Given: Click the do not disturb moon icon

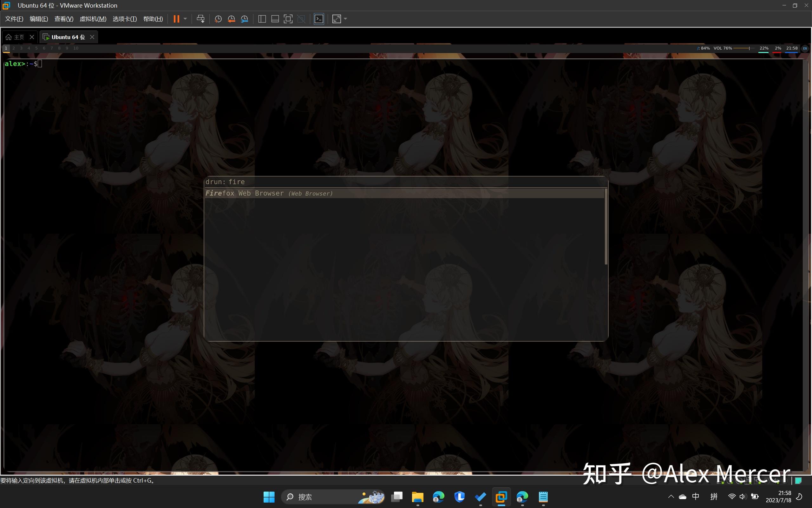Looking at the screenshot, I should 799,497.
